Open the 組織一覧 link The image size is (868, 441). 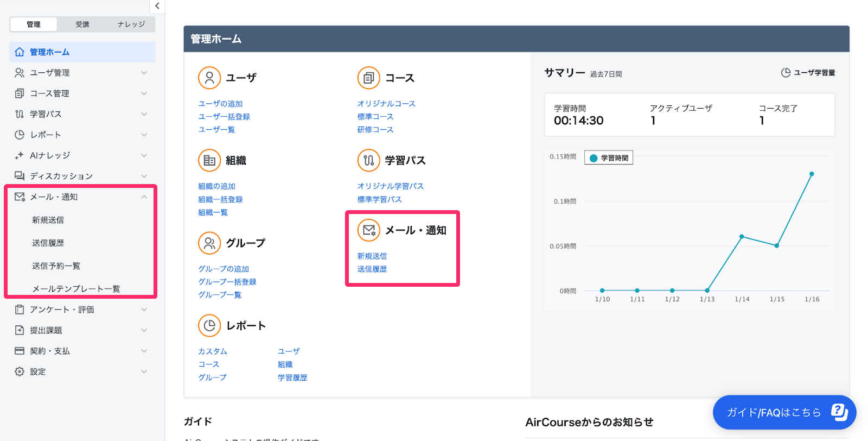click(x=213, y=212)
